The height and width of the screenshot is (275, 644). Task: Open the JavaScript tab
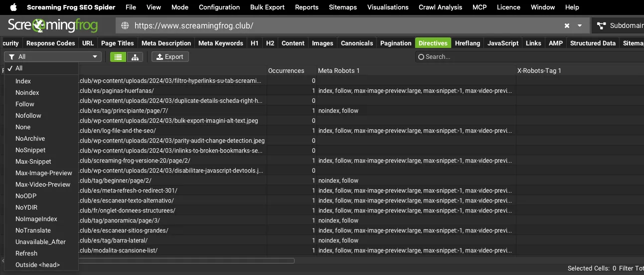tap(503, 43)
